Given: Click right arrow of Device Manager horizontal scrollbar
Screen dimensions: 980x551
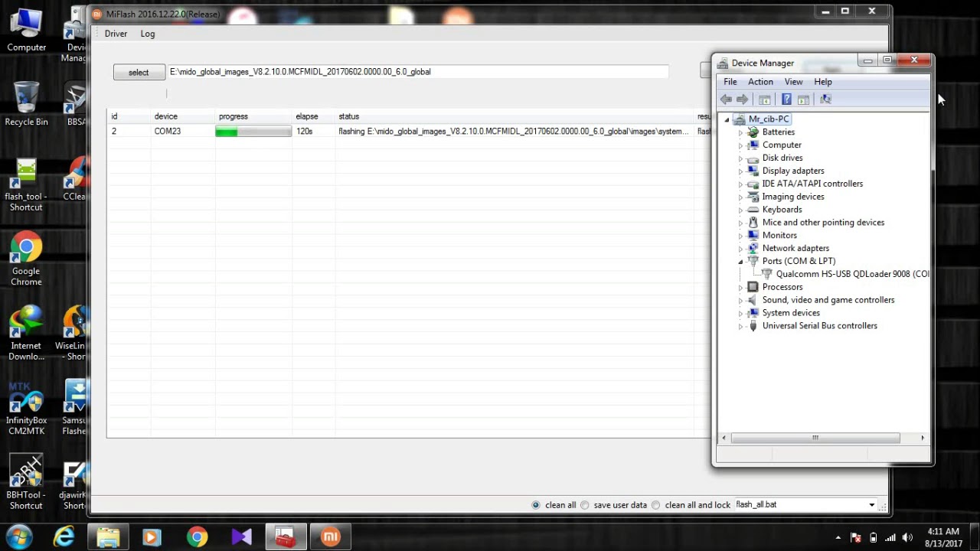Looking at the screenshot, I should tap(923, 438).
